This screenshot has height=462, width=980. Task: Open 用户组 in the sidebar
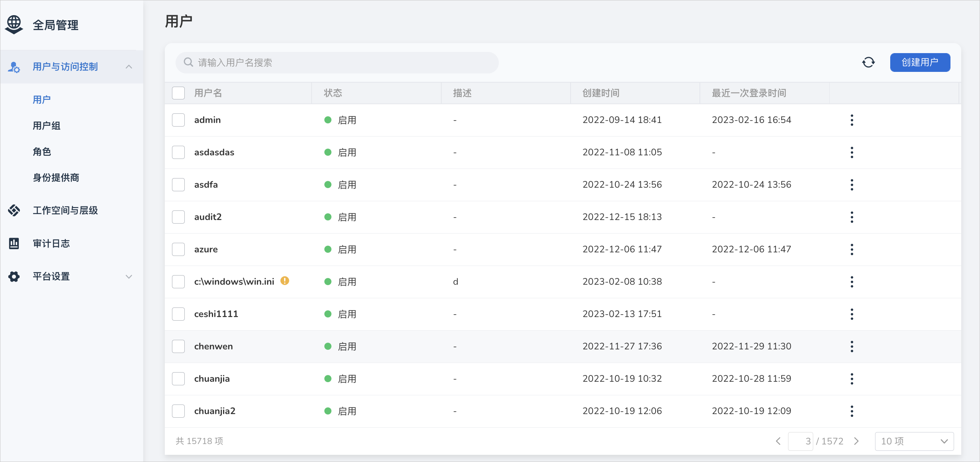pos(47,126)
